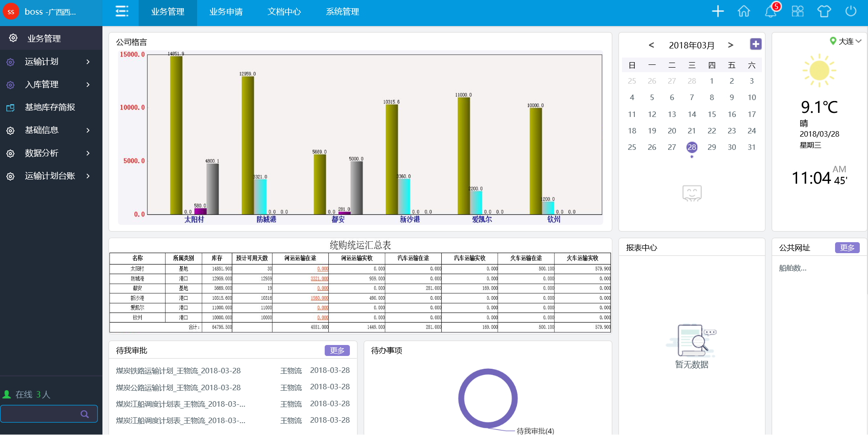Expand 数据分析 sidebar menu
868x435 pixels.
click(x=50, y=153)
